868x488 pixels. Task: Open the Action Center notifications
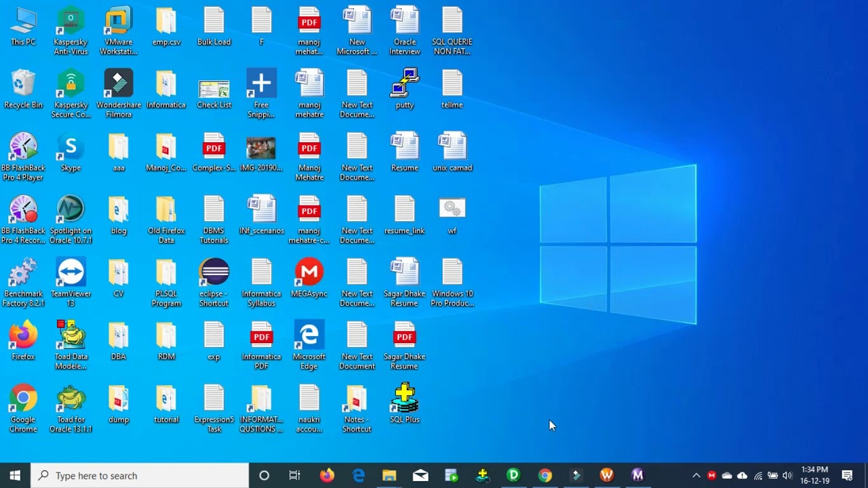[x=847, y=475]
